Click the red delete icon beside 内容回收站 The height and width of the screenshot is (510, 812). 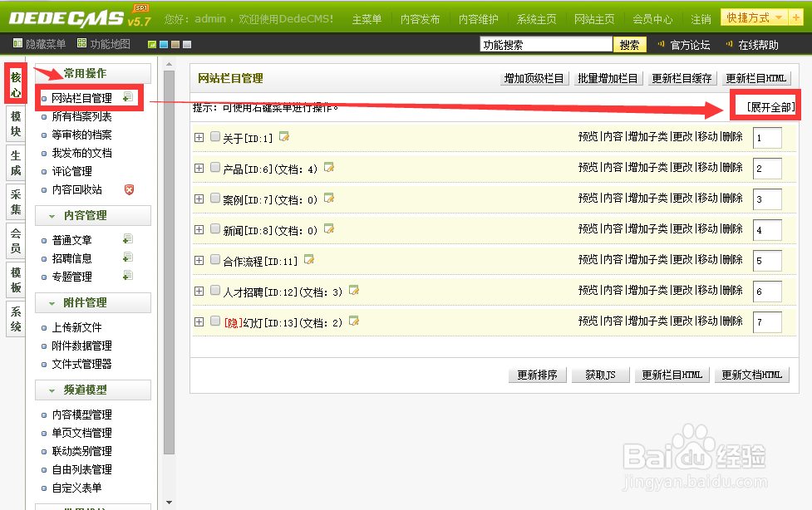click(x=130, y=189)
